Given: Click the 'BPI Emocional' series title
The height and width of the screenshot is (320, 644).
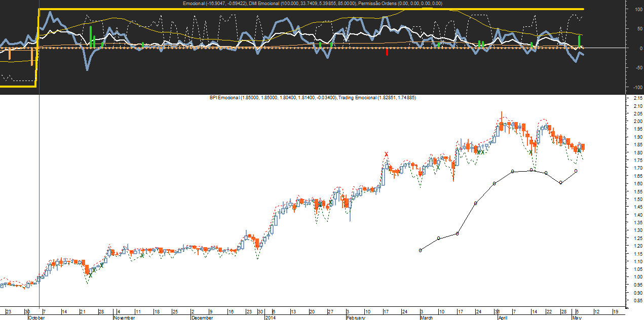Looking at the screenshot, I should [226, 97].
